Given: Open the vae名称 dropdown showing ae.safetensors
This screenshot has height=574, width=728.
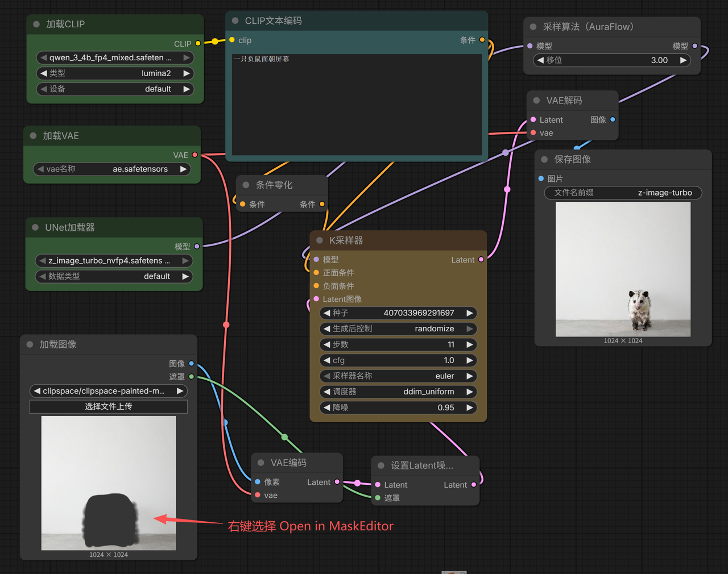Looking at the screenshot, I should tap(111, 169).
